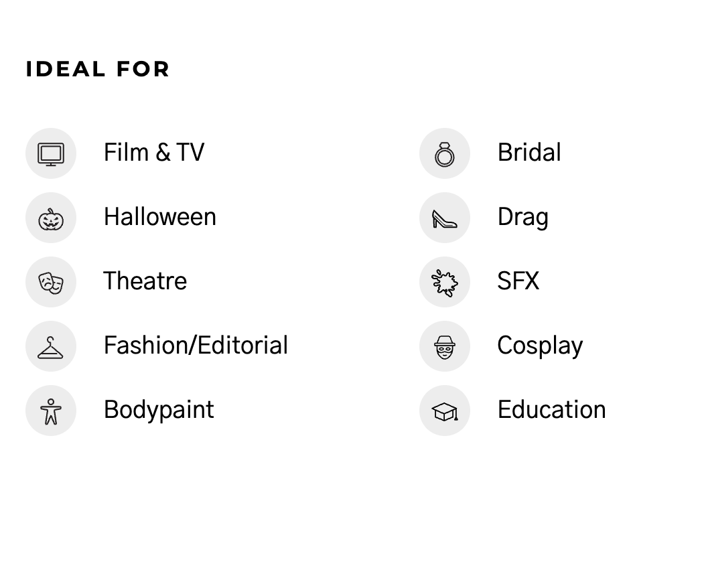Open the Fashion/Editorial text link
706x588 pixels.
click(x=196, y=346)
